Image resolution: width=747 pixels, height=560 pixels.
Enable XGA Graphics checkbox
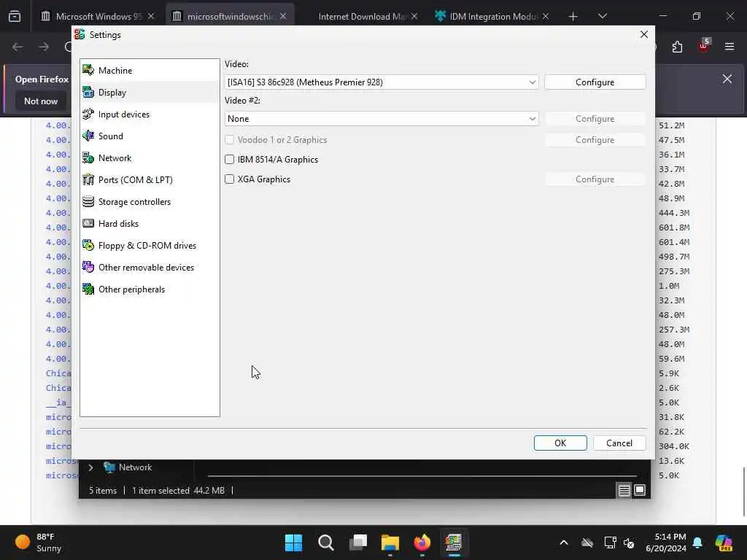tap(230, 179)
